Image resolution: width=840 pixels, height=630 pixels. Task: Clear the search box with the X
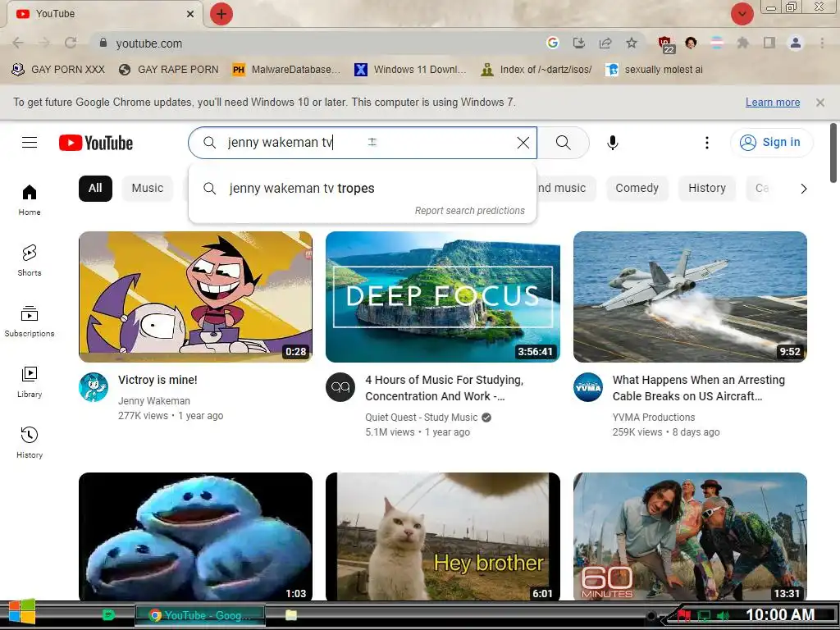pos(523,143)
